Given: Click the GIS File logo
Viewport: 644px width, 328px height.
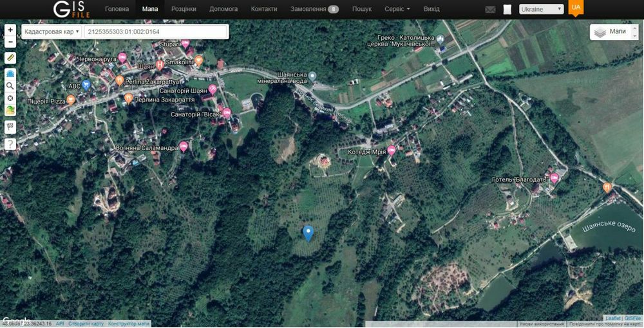Looking at the screenshot, I should [x=71, y=10].
